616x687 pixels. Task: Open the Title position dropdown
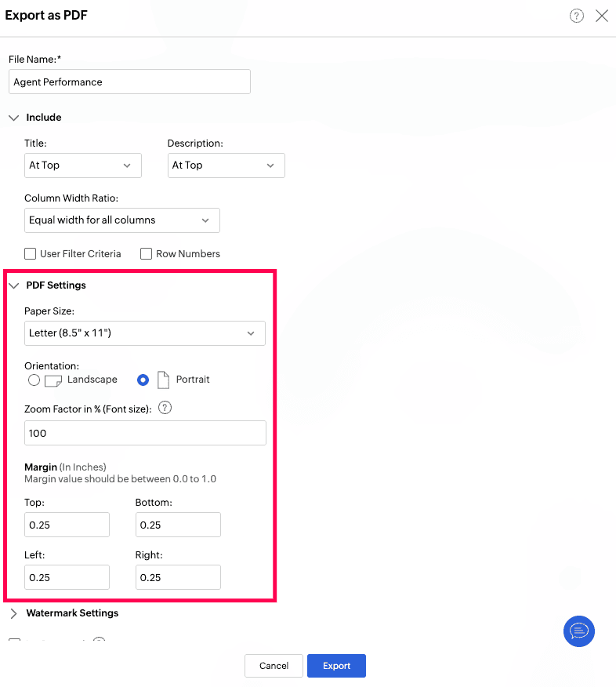click(83, 165)
